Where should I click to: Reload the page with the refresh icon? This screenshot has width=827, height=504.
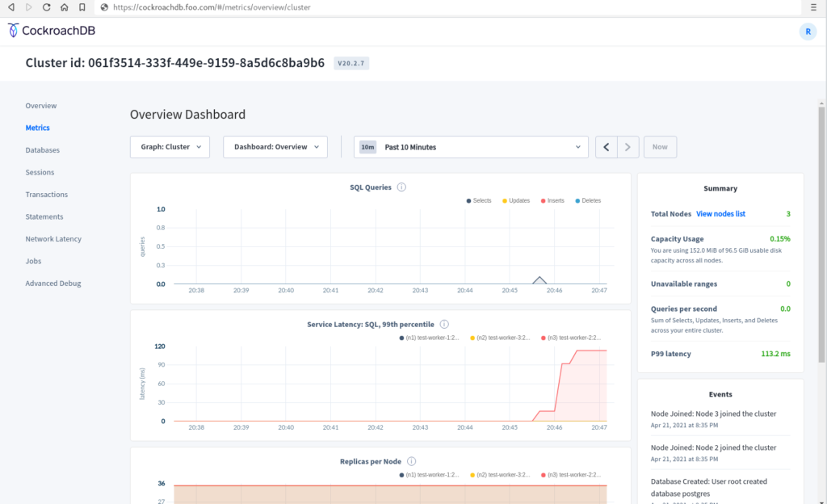point(46,7)
